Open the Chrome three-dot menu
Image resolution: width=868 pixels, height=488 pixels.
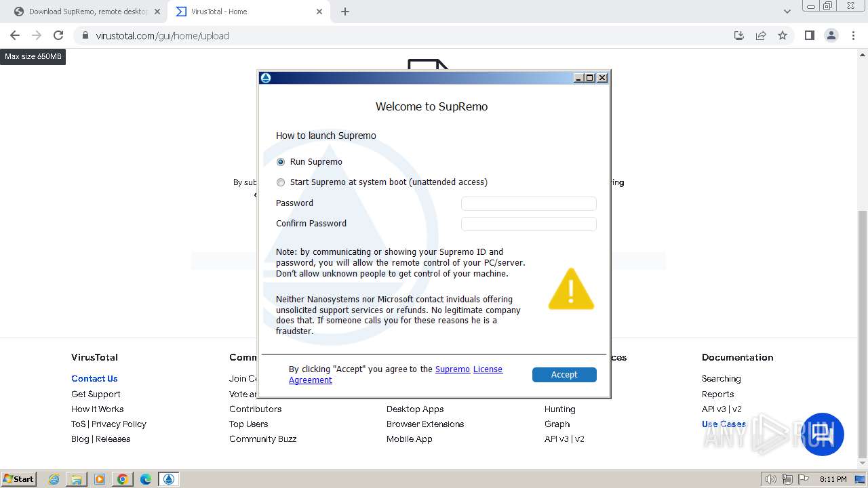click(853, 36)
